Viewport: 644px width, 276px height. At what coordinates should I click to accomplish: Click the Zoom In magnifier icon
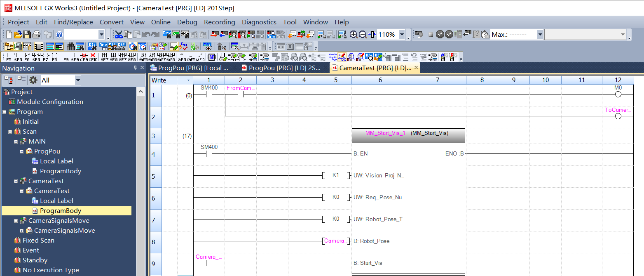(x=354, y=35)
